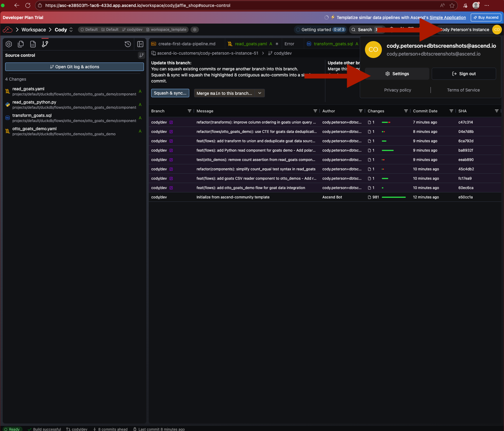Open the Message column filter menu
The image size is (504, 431).
coord(315,111)
